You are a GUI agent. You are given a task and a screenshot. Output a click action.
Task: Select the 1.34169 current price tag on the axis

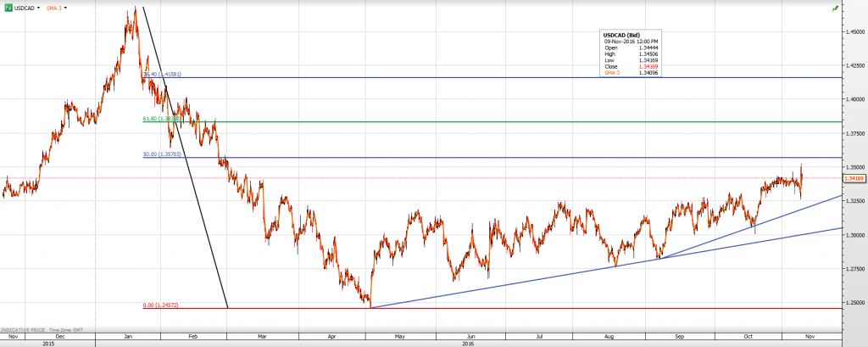(x=853, y=178)
